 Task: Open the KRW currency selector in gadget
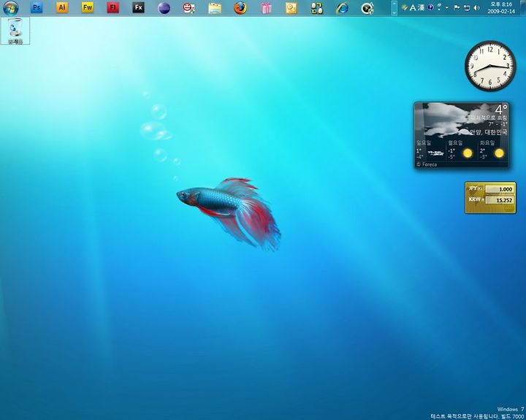point(476,199)
